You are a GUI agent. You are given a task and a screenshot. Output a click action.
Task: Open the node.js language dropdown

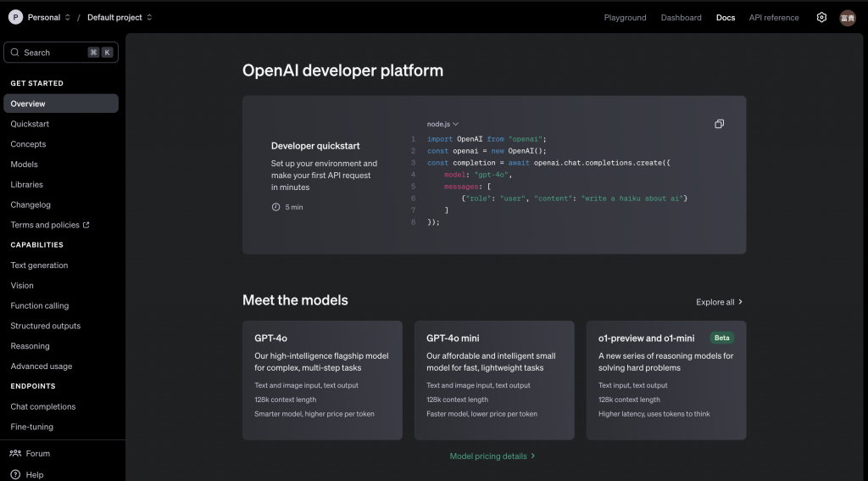click(442, 124)
